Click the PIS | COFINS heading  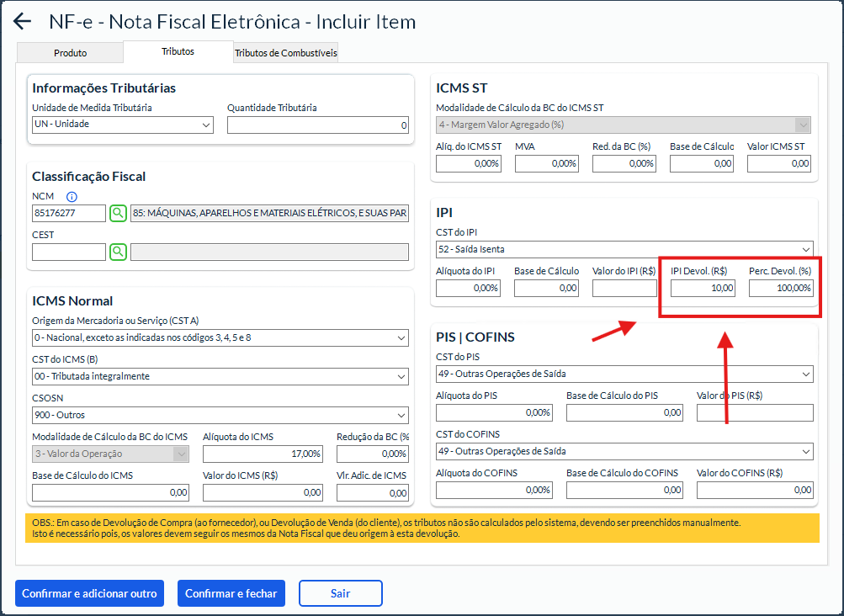coord(475,337)
